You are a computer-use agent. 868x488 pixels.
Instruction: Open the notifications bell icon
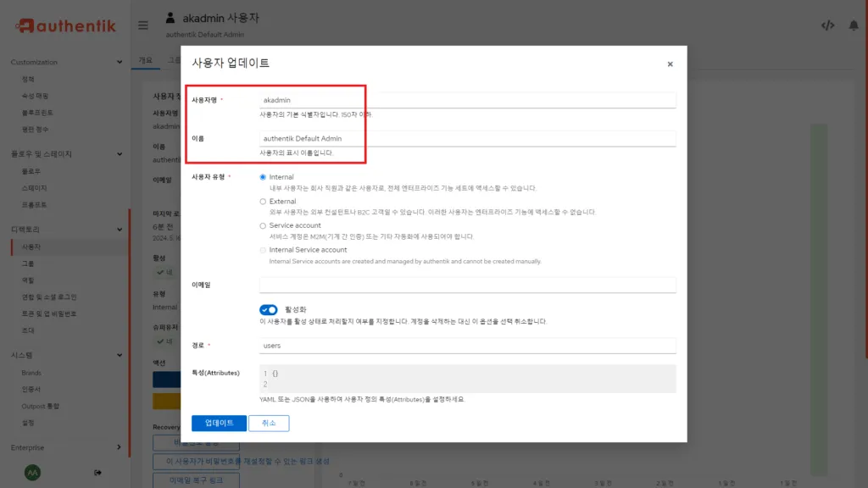click(x=853, y=25)
